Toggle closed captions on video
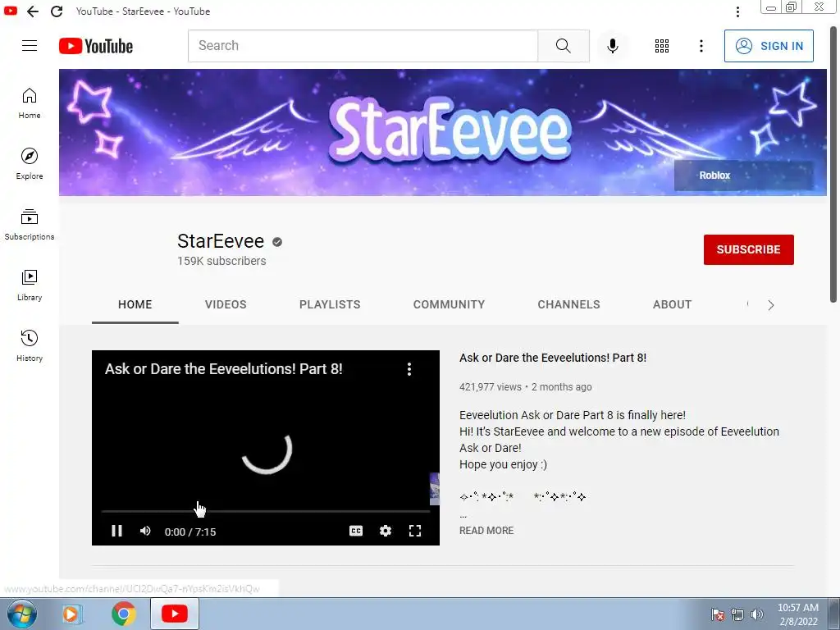 356,531
